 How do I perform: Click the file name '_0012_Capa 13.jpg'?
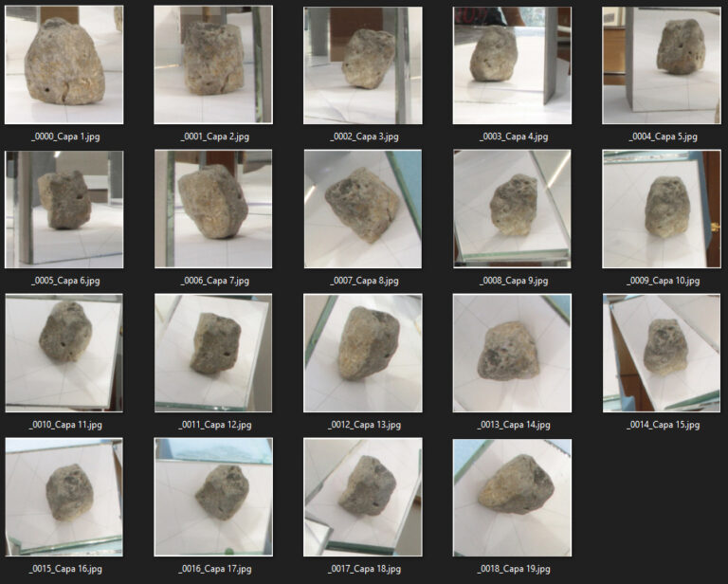[364, 425]
